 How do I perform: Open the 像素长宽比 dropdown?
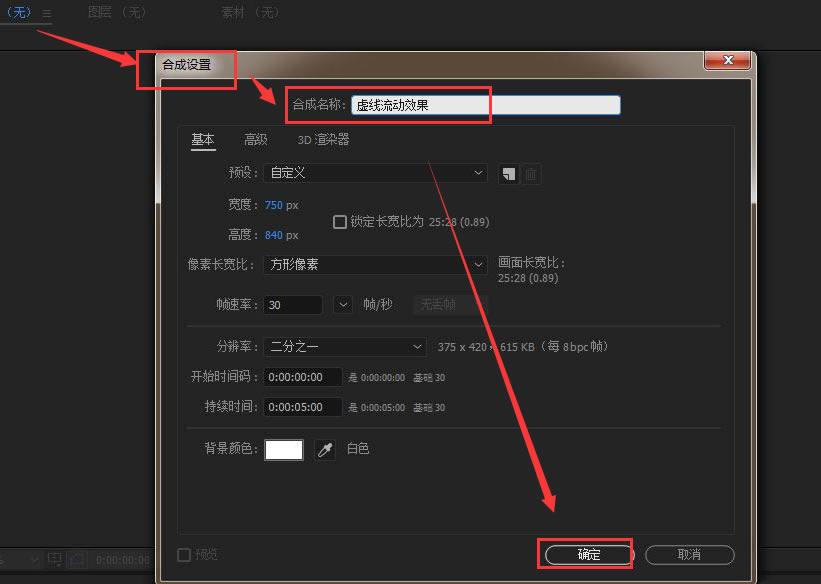375,265
